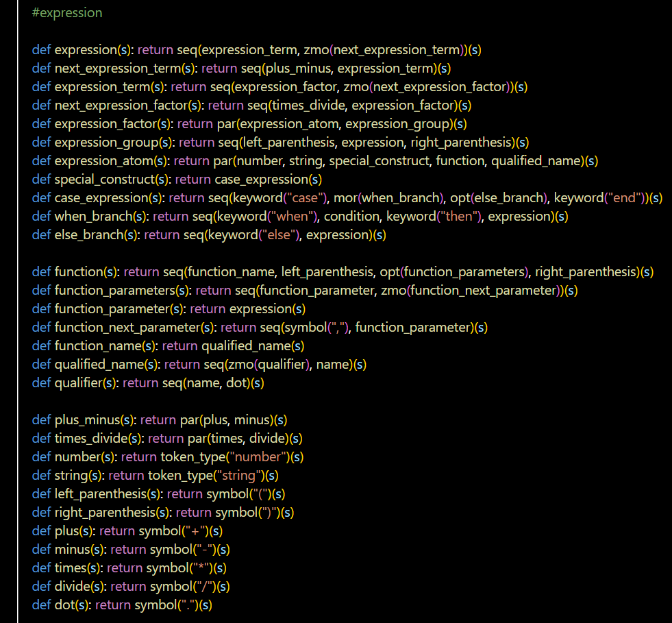Click the 'def function_parameters(s)' definition name

(115, 290)
